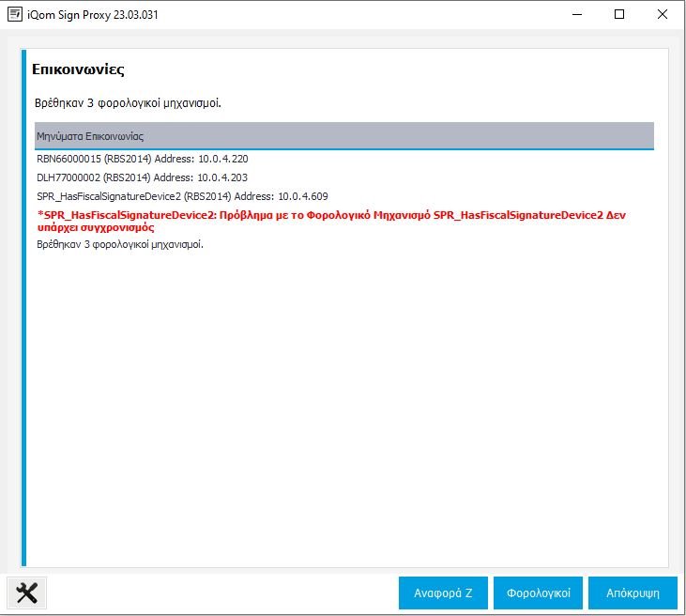The image size is (686, 616).
Task: Click the summary text above the message list
Action: (x=128, y=102)
